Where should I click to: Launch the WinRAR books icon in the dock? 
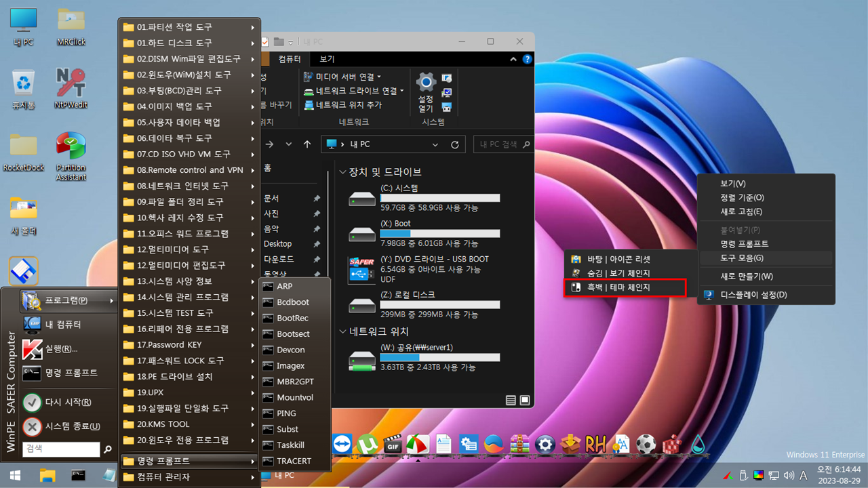(519, 444)
